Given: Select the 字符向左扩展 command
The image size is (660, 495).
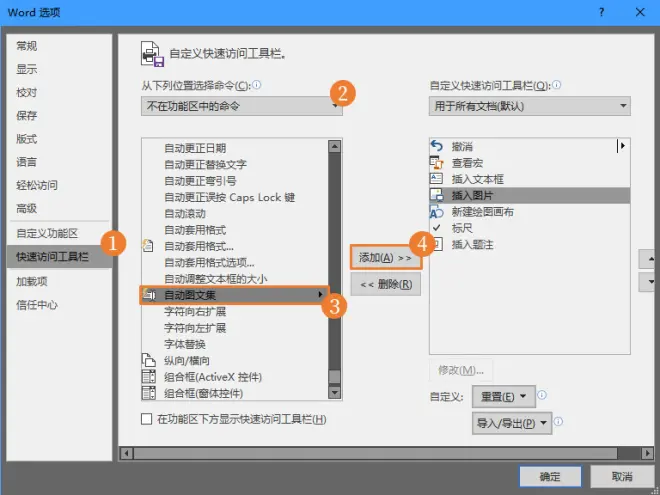Looking at the screenshot, I should 235,327.
